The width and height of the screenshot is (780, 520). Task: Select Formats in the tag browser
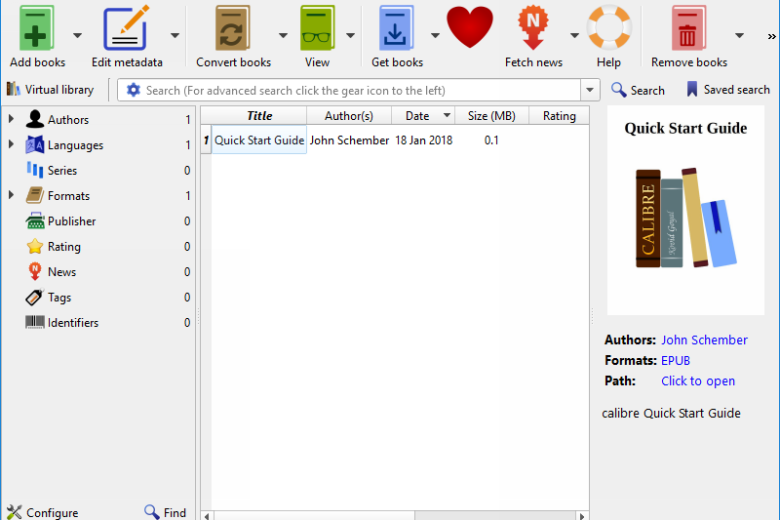pos(69,196)
